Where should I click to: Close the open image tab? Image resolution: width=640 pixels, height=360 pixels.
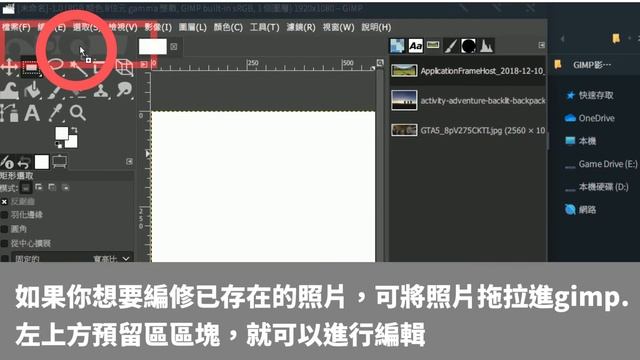pos(174,47)
